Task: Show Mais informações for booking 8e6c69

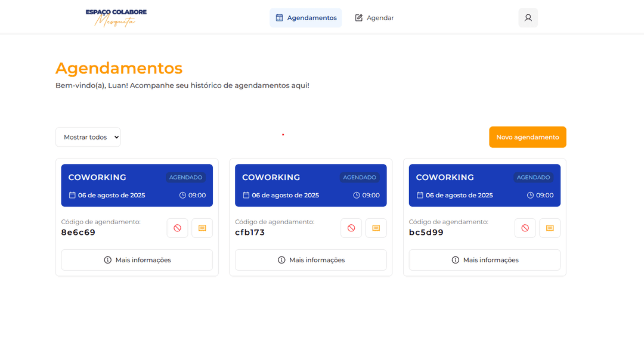Action: click(x=137, y=260)
